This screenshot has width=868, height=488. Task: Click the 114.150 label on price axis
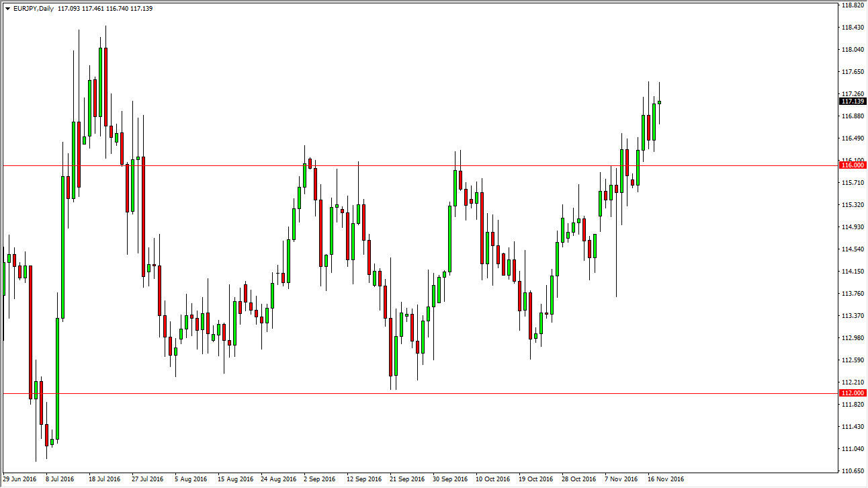[x=853, y=272]
